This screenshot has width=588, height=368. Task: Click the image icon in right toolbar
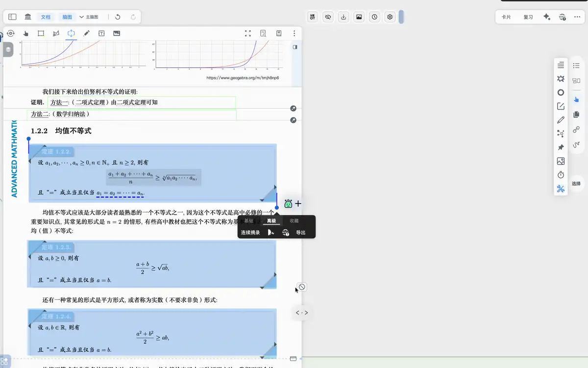tap(561, 161)
